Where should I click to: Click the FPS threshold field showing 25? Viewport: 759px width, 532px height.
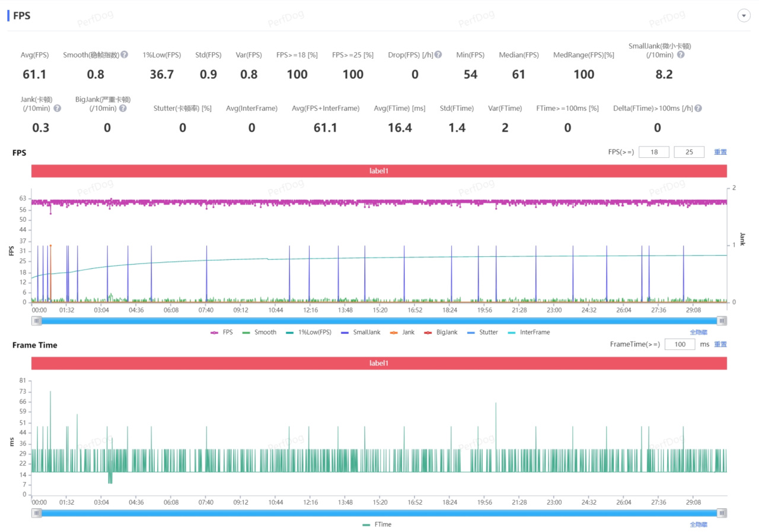click(x=689, y=152)
